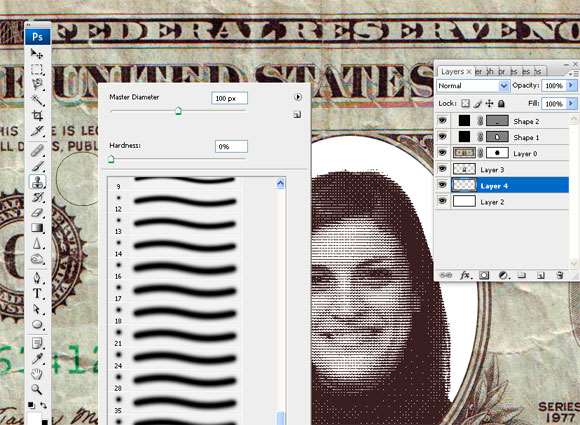Select the Crop tool

tap(37, 115)
